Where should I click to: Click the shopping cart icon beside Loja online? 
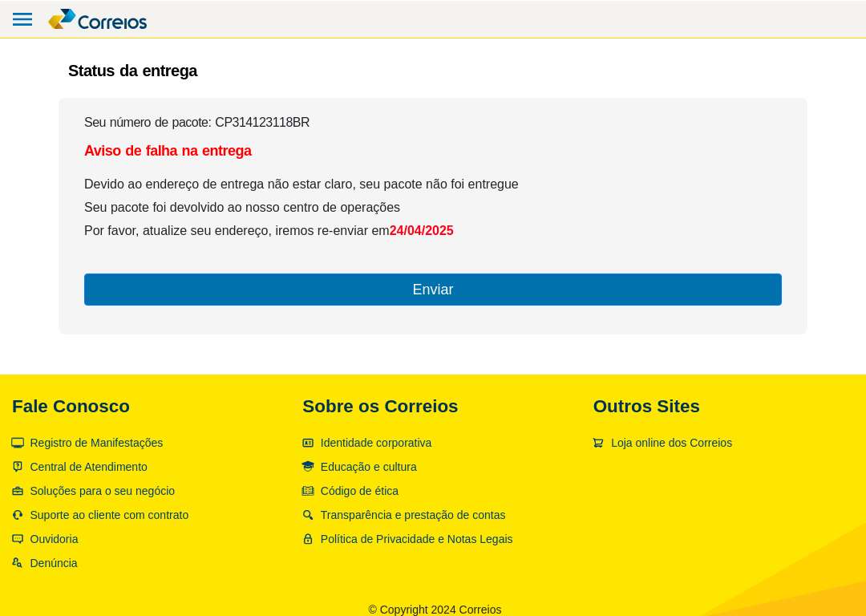pyautogui.click(x=598, y=443)
